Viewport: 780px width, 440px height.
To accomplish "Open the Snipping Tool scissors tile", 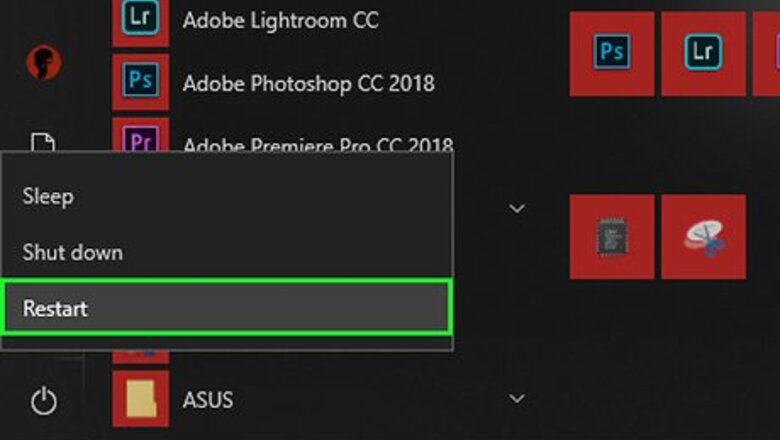I will pyautogui.click(x=703, y=237).
